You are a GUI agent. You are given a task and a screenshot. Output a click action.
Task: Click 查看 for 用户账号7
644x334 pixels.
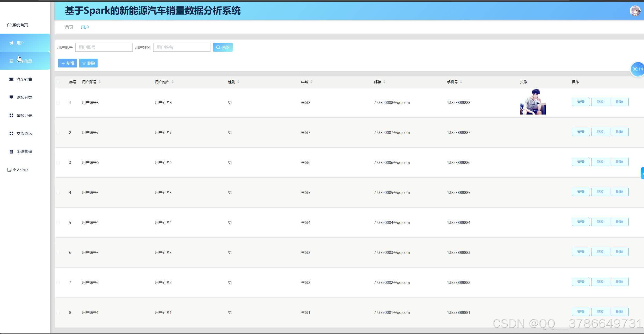(x=581, y=132)
